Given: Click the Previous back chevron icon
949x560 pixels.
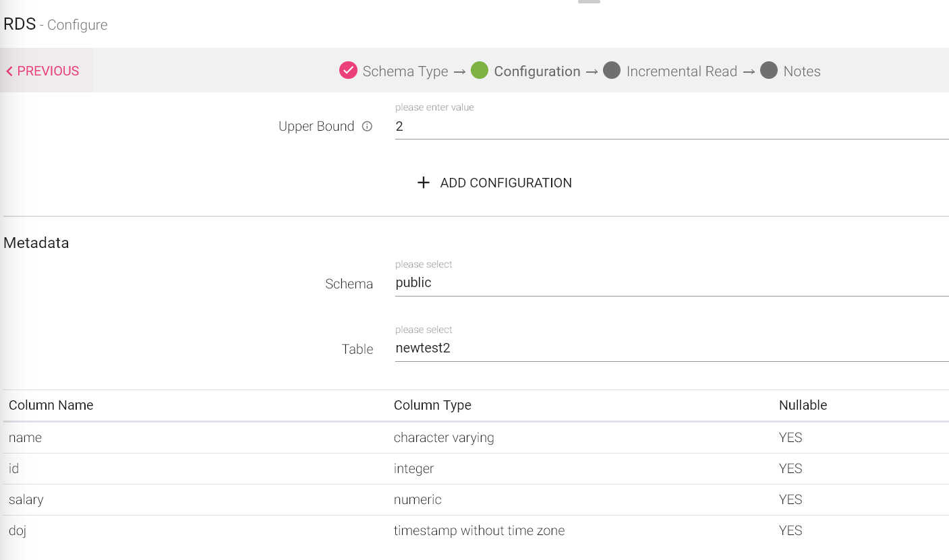Looking at the screenshot, I should point(9,71).
